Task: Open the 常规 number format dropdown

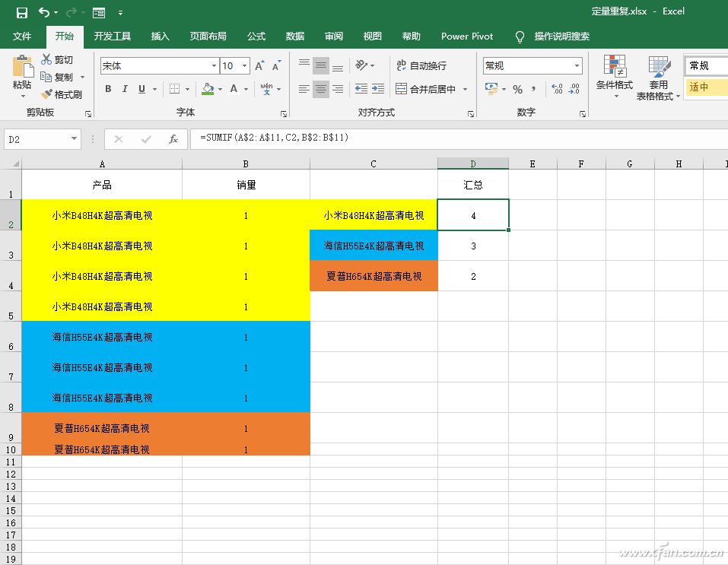Action: (x=577, y=66)
